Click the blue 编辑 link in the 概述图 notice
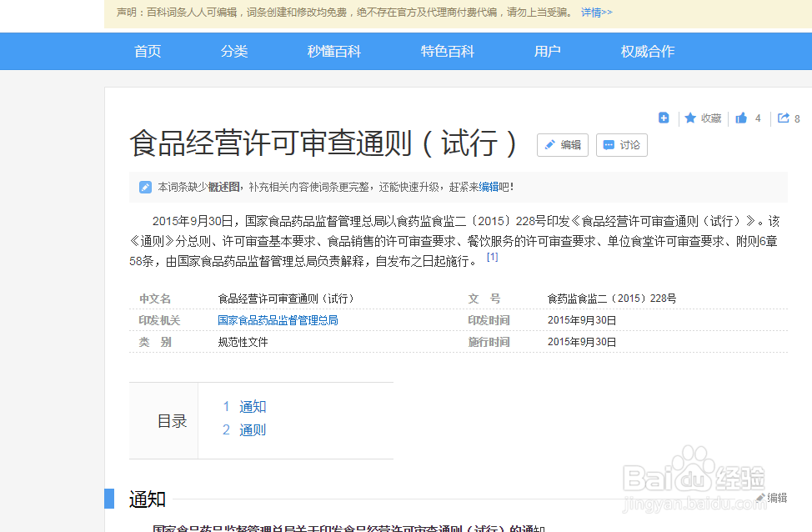 [x=489, y=187]
